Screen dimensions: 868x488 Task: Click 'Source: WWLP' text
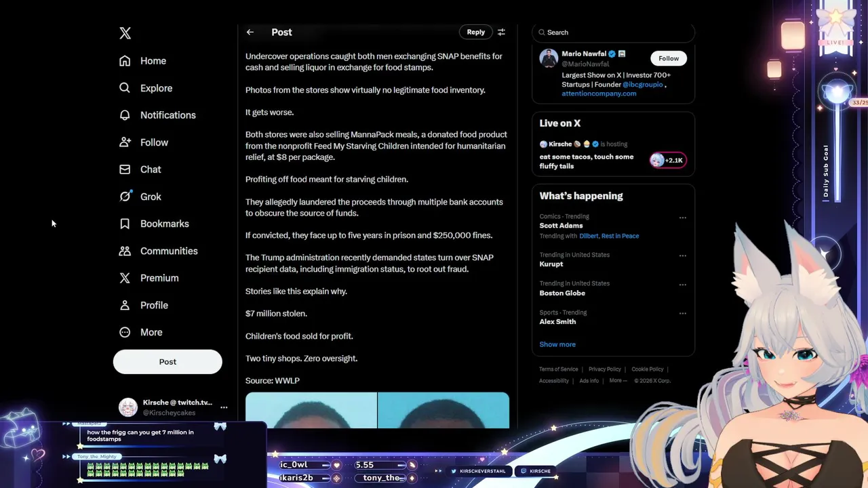273,381
